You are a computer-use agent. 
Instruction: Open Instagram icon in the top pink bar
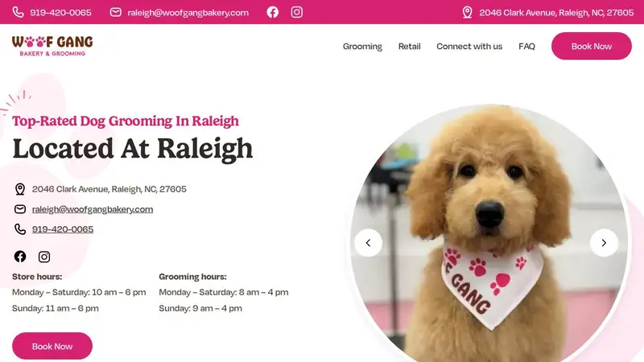(x=296, y=12)
